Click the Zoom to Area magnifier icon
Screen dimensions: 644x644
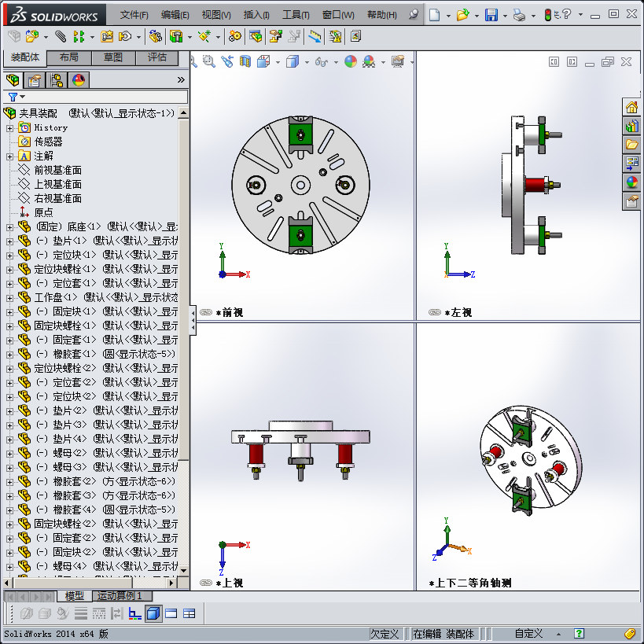click(x=208, y=61)
